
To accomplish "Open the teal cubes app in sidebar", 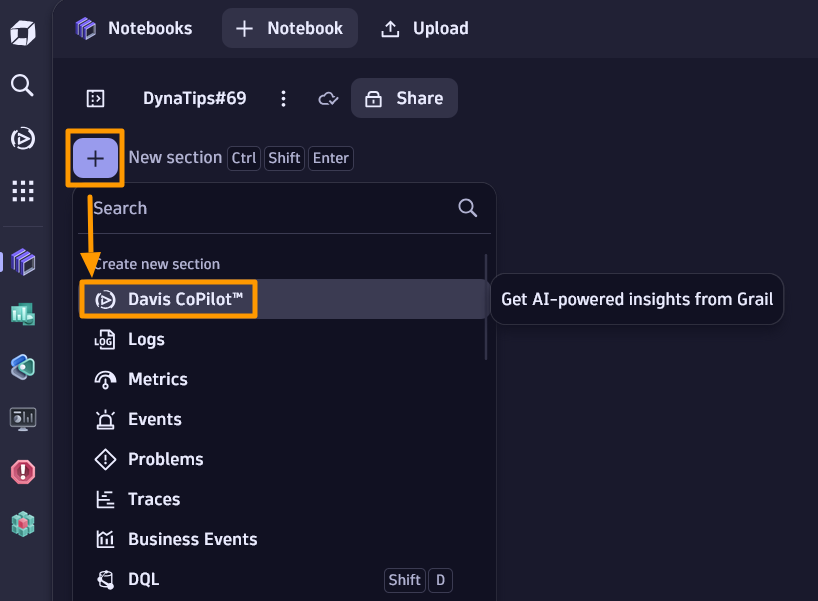I will pyautogui.click(x=23, y=524).
